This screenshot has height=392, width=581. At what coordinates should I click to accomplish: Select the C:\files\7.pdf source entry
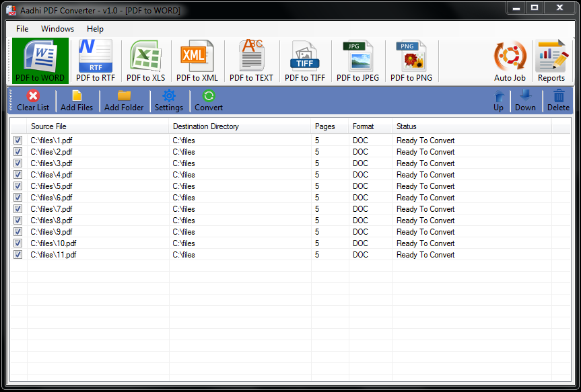coord(52,209)
